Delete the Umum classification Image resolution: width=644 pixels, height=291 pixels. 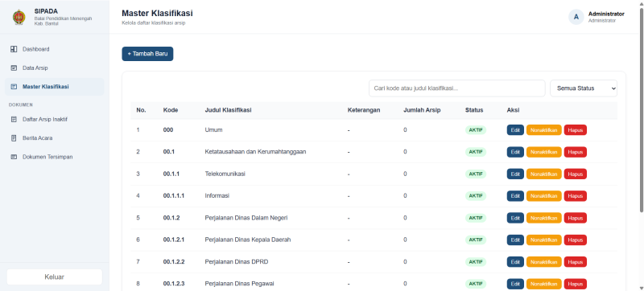pyautogui.click(x=575, y=130)
